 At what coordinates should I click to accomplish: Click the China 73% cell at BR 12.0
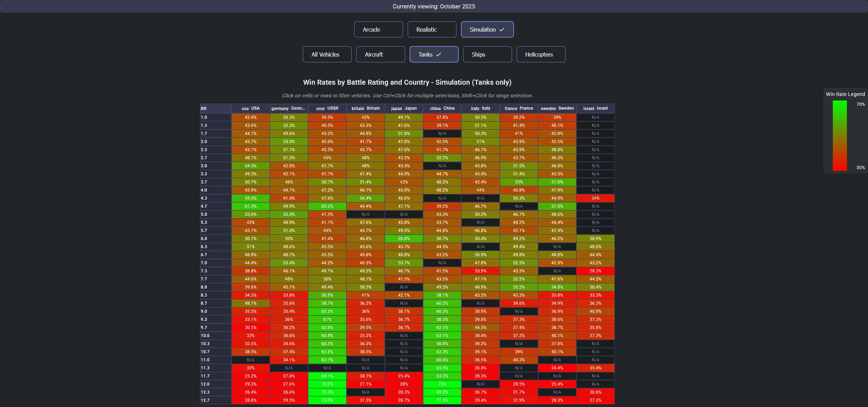click(x=442, y=384)
